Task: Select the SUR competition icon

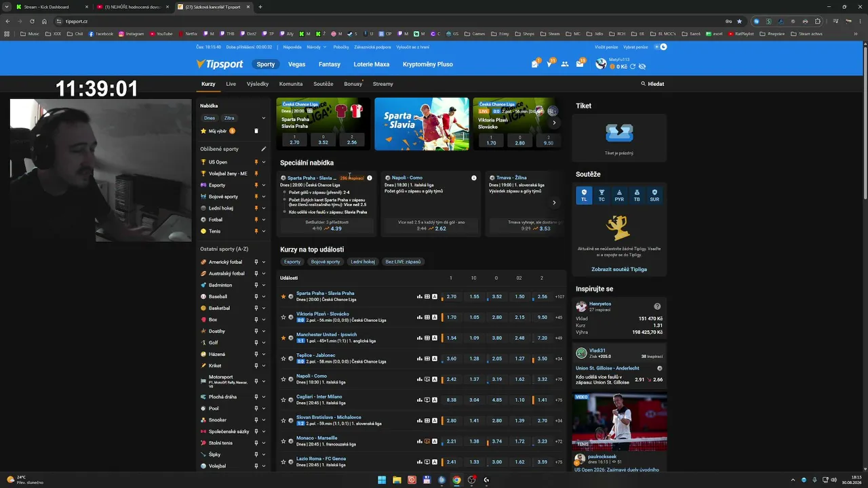Action: (654, 195)
